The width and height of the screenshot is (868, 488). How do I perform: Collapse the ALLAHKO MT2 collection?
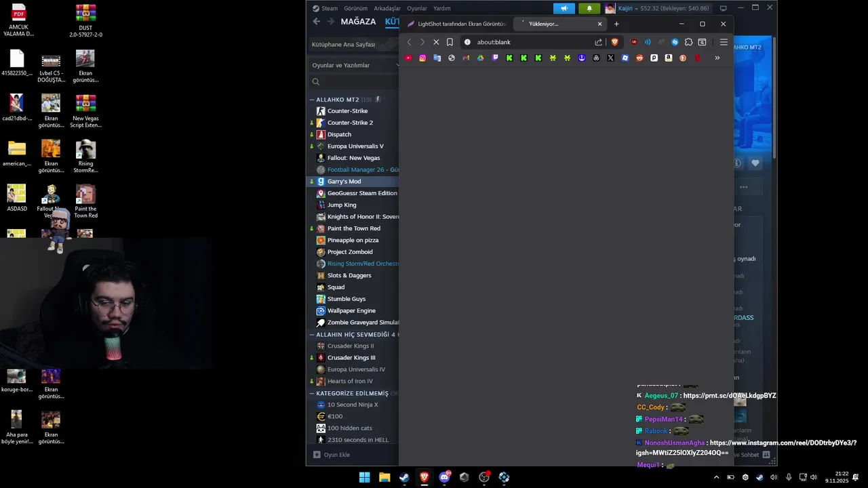312,100
